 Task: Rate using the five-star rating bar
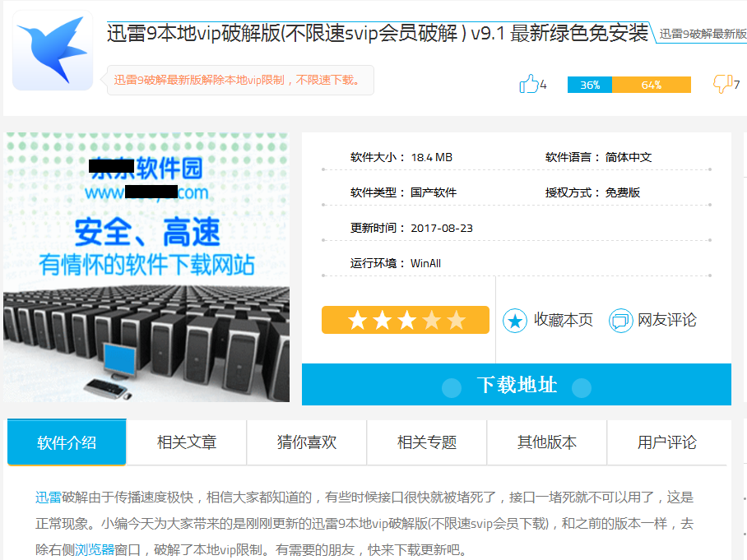point(406,320)
